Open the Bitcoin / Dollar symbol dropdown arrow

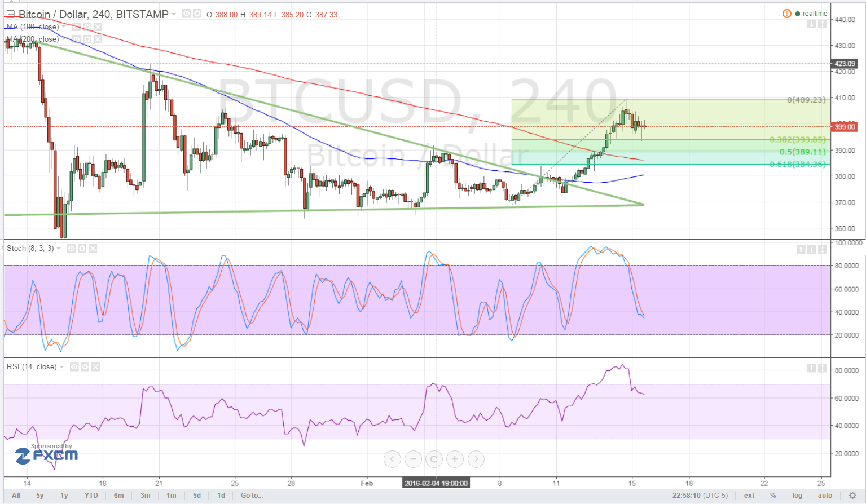[x=174, y=14]
